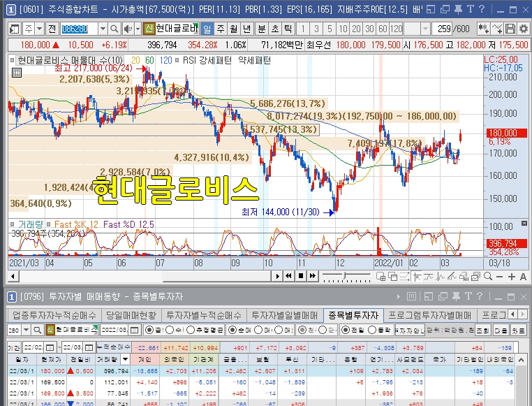Image resolution: width=532 pixels, height=406 pixels.
Task: Click chart zoom magnifier icon in bottom toolbar
Action: coord(488,276)
